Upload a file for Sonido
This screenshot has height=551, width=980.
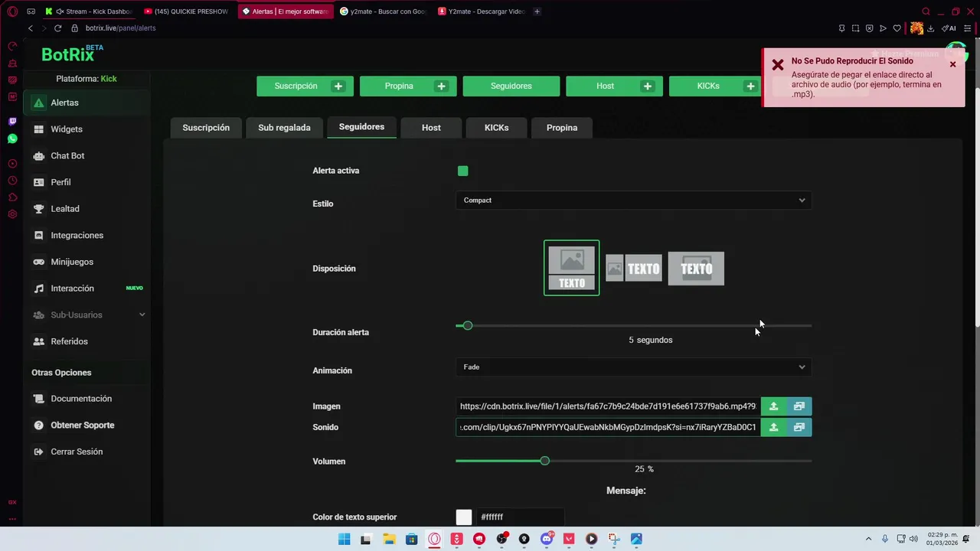tap(773, 427)
